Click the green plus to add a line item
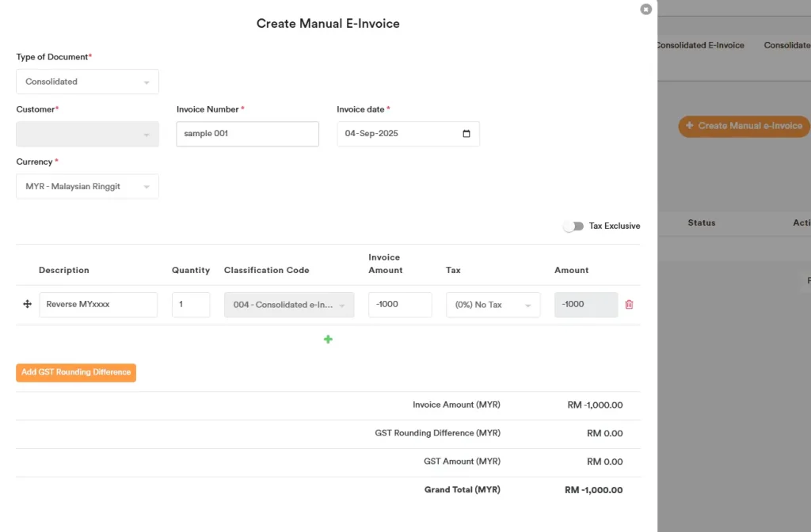 328,339
